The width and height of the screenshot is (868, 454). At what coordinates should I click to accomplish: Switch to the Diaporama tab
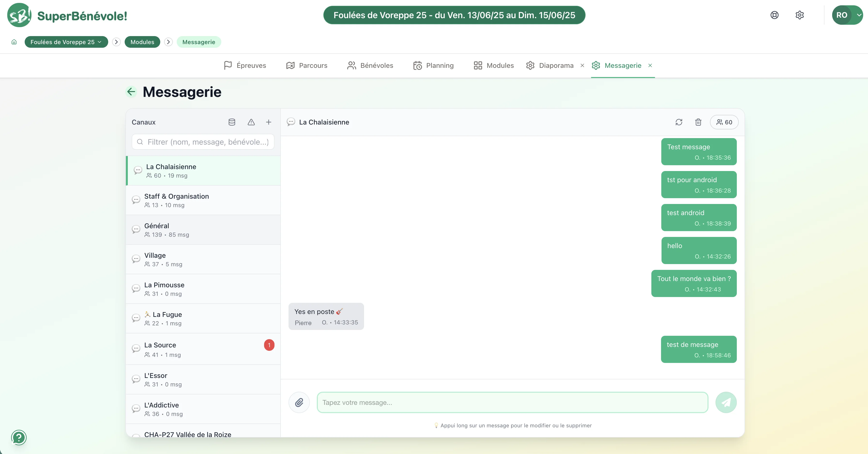pos(549,65)
